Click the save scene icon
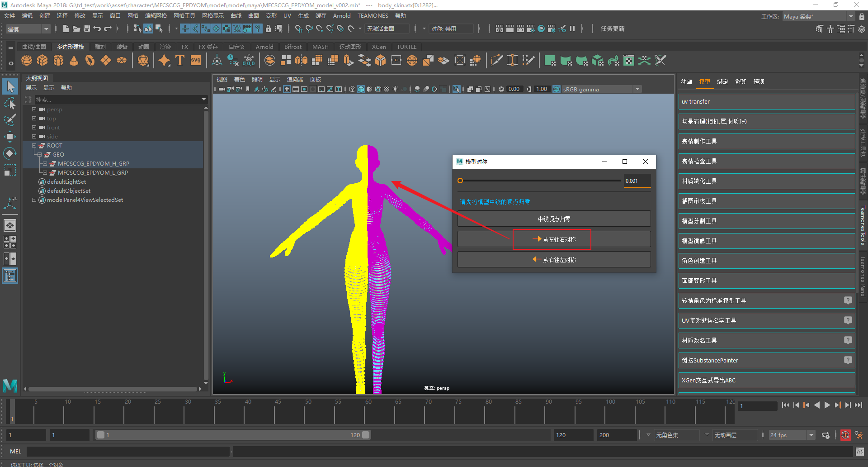868x467 pixels. 87,29
